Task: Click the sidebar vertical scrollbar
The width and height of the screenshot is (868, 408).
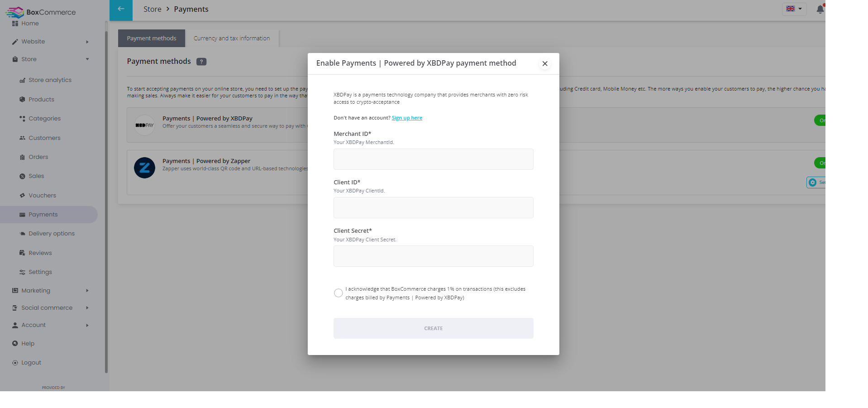Action: point(106,202)
